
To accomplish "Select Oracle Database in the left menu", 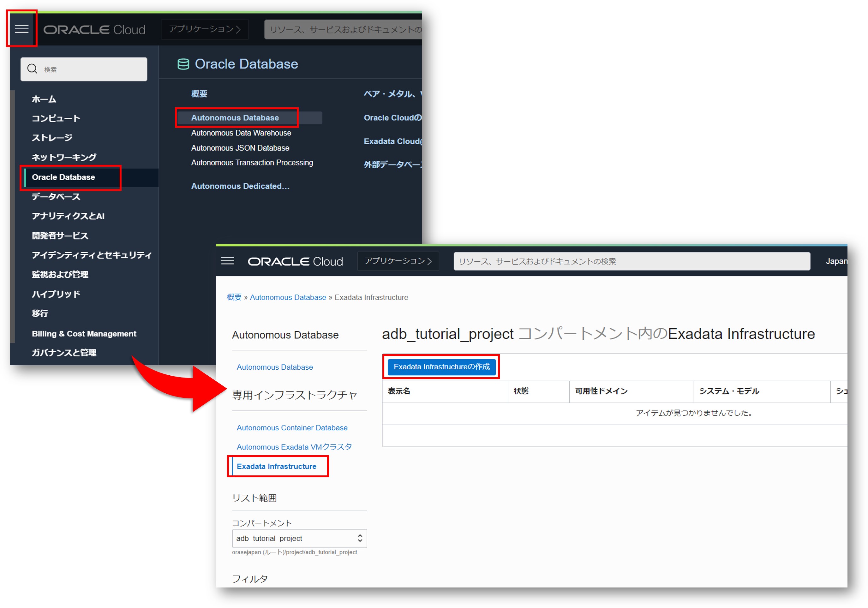I will [63, 177].
